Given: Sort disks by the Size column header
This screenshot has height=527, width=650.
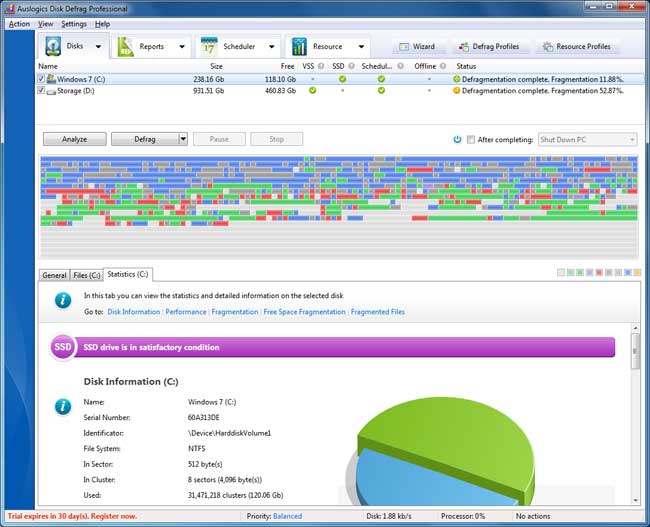Looking at the screenshot, I should click(x=216, y=66).
